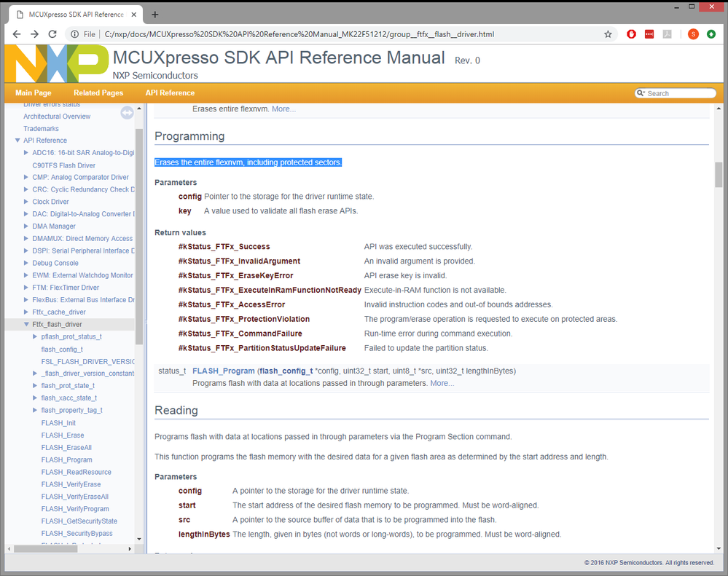
Task: Open the green update arrow icon
Action: click(x=711, y=33)
